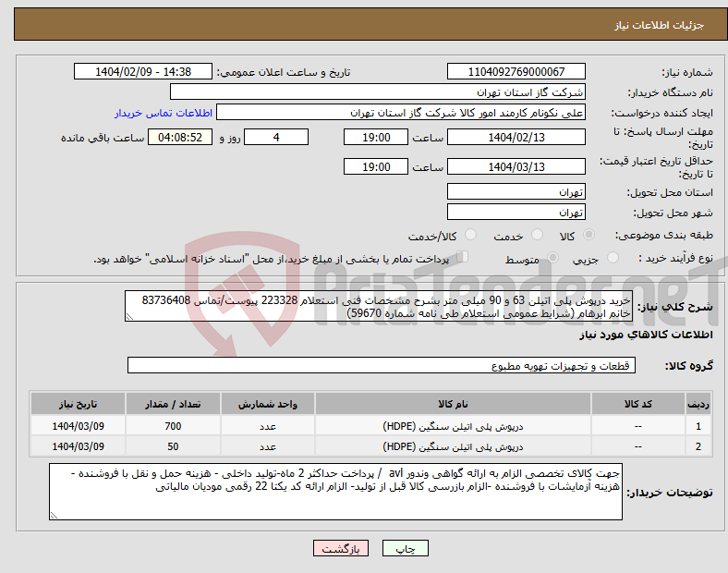Click the شرح کلی نیاز label
Screen dimensions: 728x573
coord(674,307)
